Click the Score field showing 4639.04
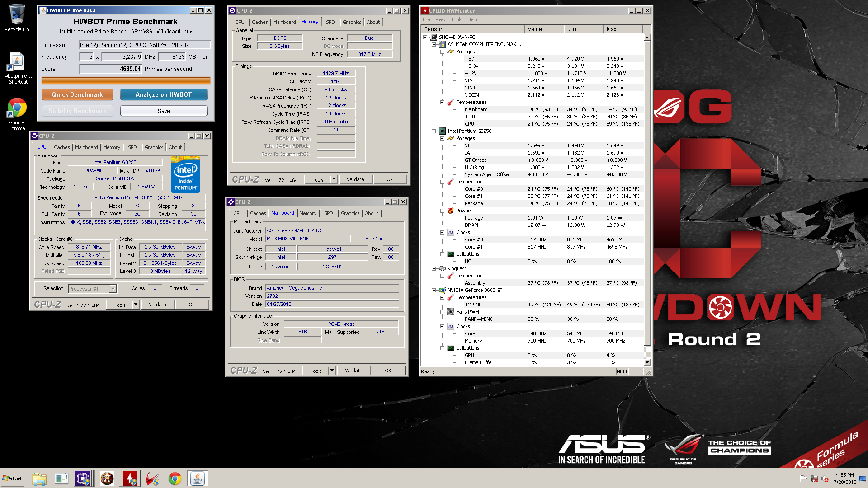This screenshot has width=868, height=488. pos(111,69)
